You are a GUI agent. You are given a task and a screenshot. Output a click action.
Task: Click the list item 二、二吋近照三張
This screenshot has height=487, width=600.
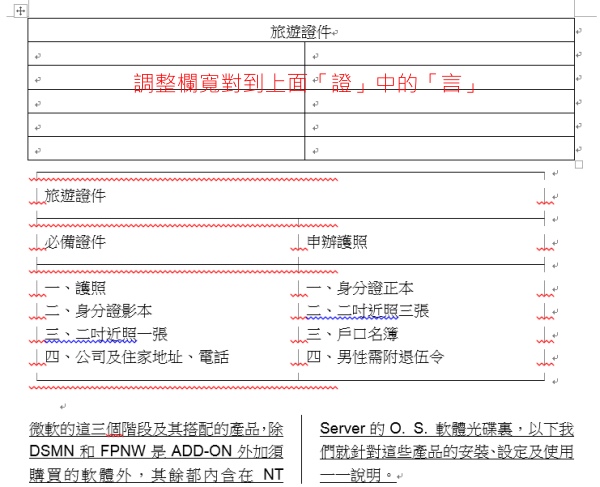(x=368, y=311)
